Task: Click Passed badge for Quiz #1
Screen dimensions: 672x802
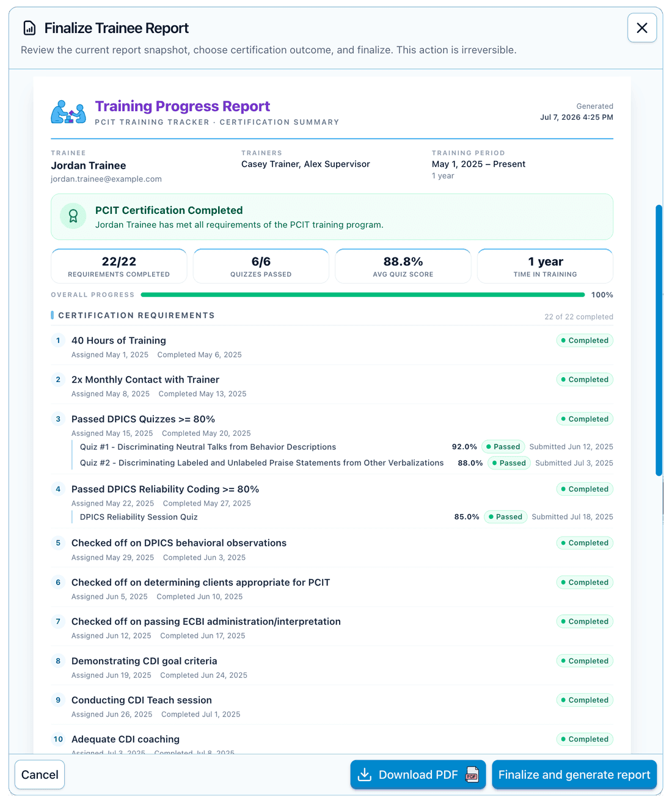Action: [503, 447]
